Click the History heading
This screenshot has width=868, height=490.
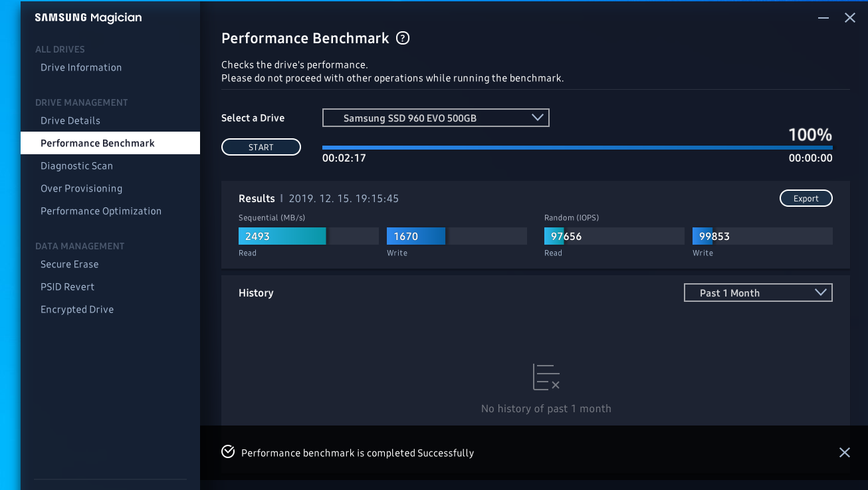click(x=256, y=293)
